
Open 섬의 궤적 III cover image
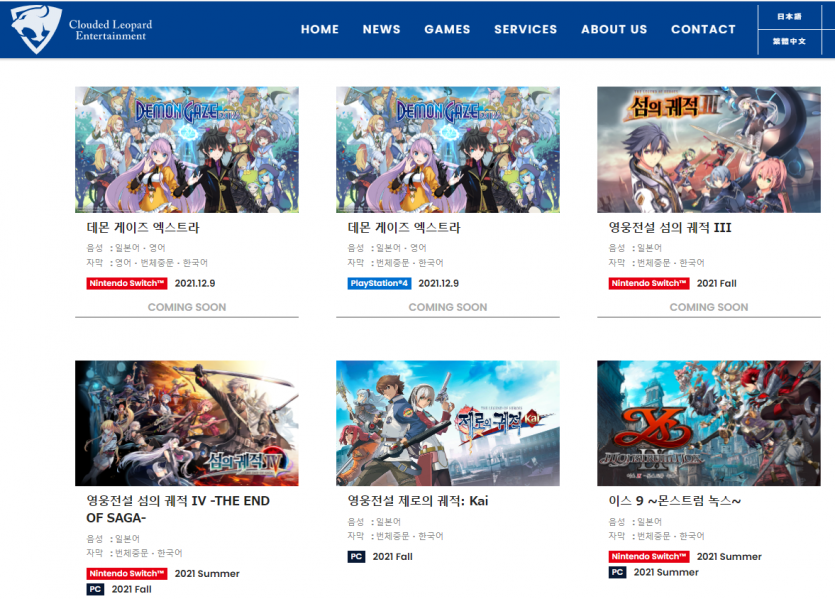[x=709, y=150]
